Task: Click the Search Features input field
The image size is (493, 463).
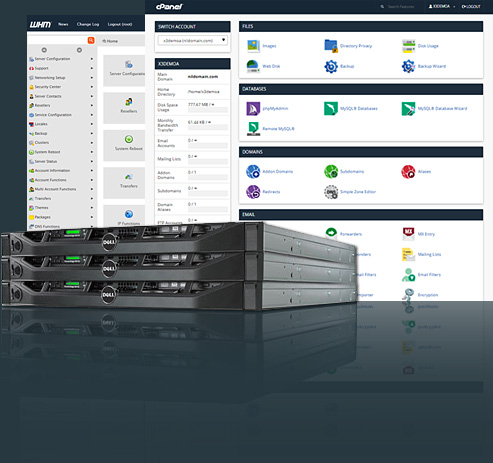Action: tap(401, 6)
